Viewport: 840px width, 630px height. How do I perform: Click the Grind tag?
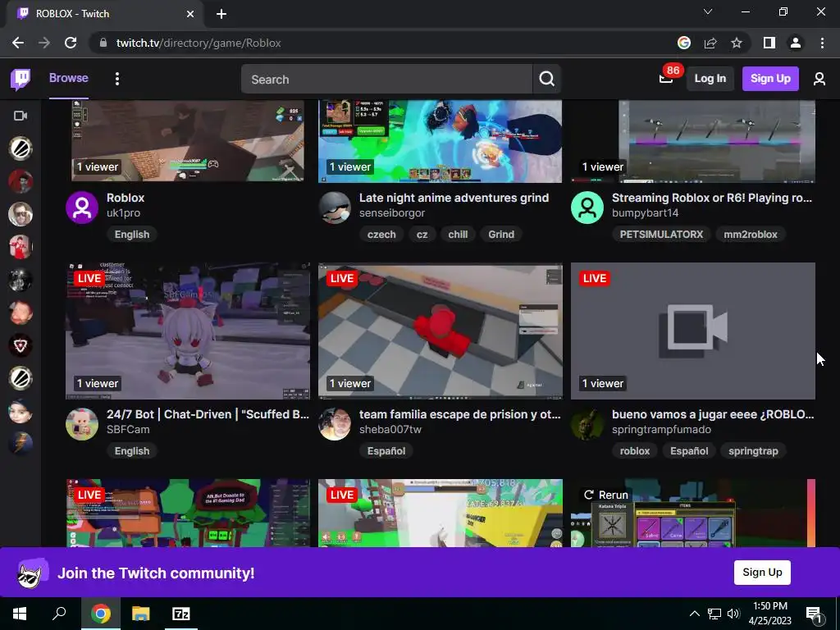[x=501, y=234]
